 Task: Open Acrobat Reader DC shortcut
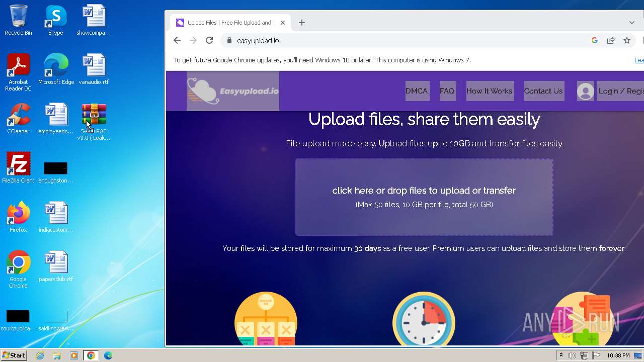point(18,72)
